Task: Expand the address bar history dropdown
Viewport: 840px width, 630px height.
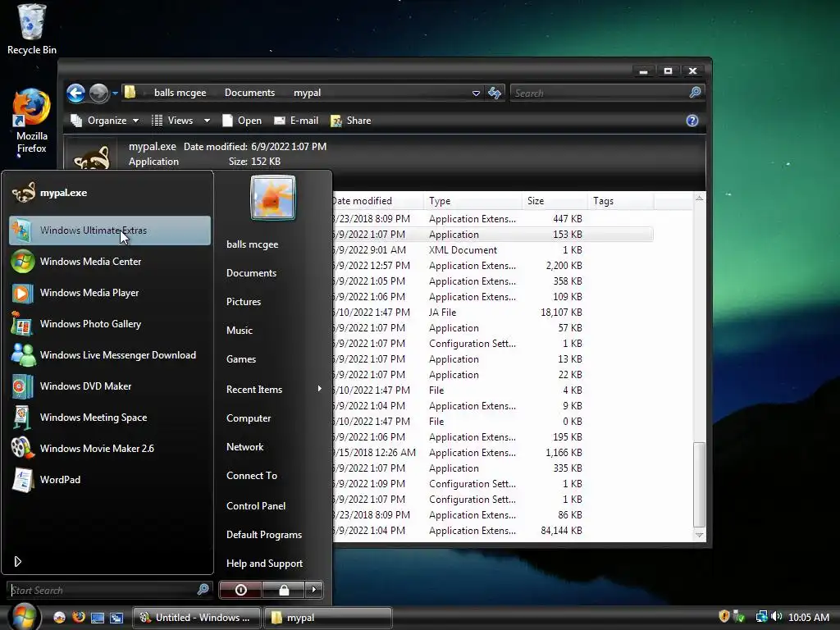Action: (x=476, y=94)
